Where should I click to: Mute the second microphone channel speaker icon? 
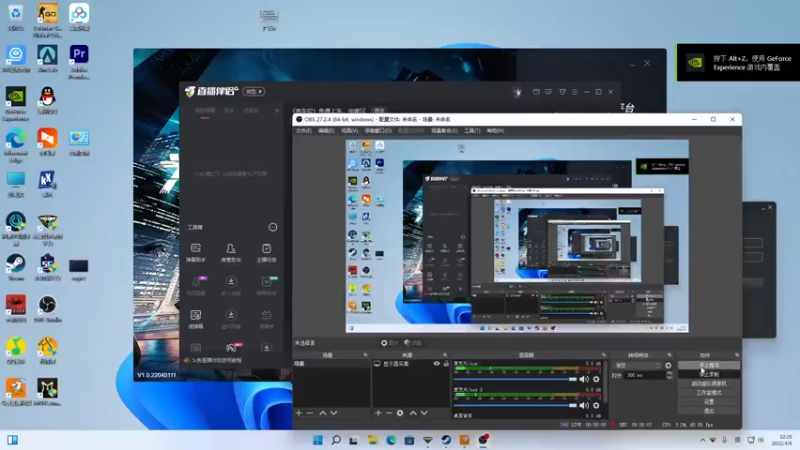pyautogui.click(x=584, y=406)
